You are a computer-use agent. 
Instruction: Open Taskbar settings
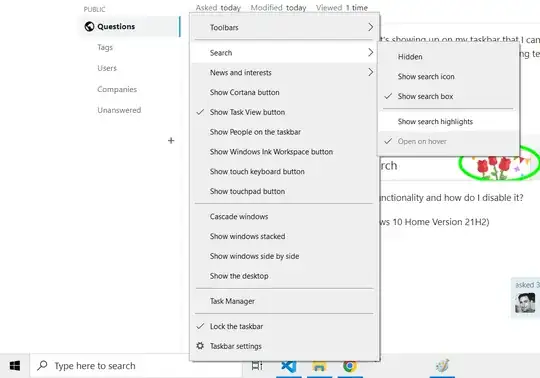[285, 346]
